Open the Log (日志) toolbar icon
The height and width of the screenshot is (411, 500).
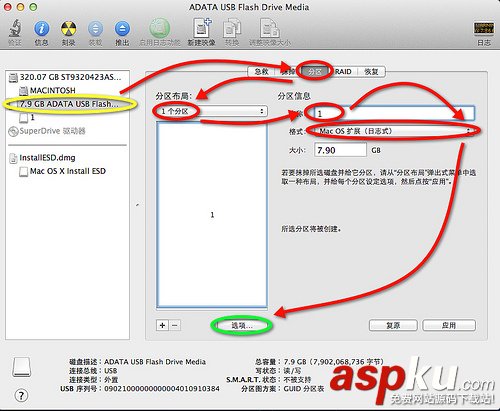tap(484, 28)
